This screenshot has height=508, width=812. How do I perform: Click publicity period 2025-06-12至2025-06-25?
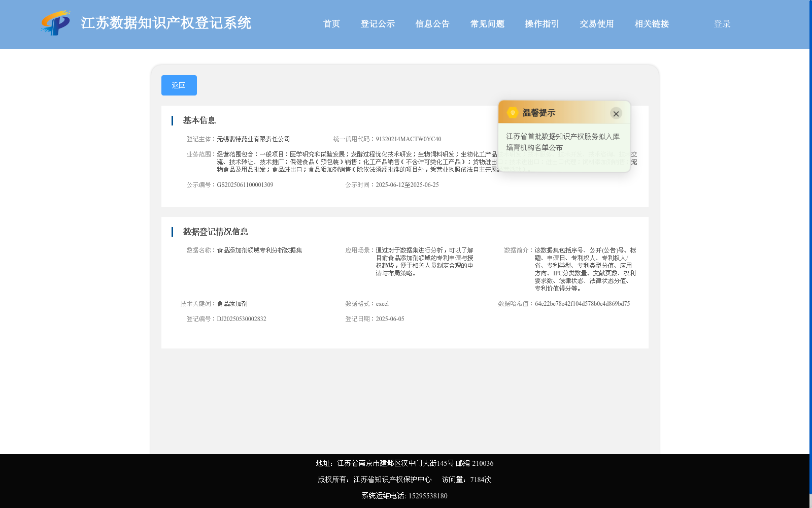(407, 185)
